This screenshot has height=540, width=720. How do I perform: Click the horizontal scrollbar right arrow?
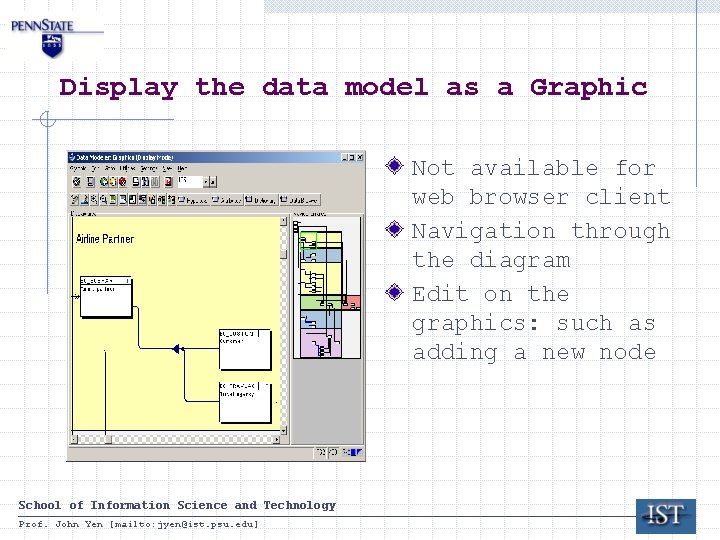(x=276, y=439)
